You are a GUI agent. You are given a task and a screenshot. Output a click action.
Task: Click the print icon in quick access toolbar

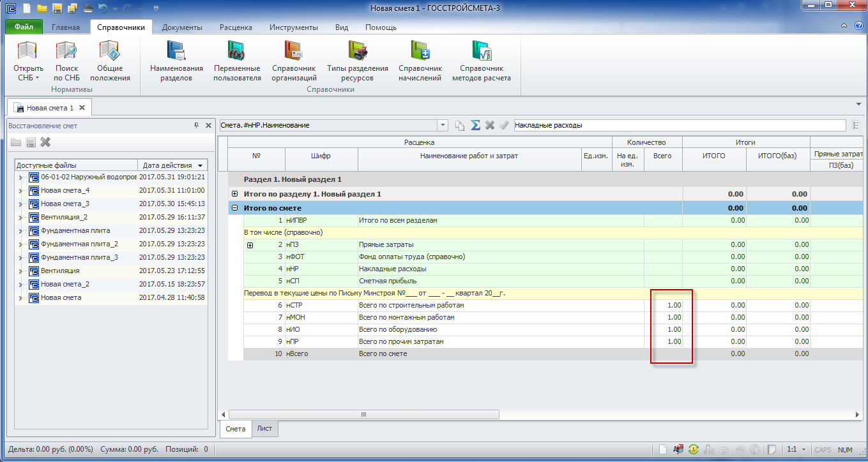tap(88, 8)
